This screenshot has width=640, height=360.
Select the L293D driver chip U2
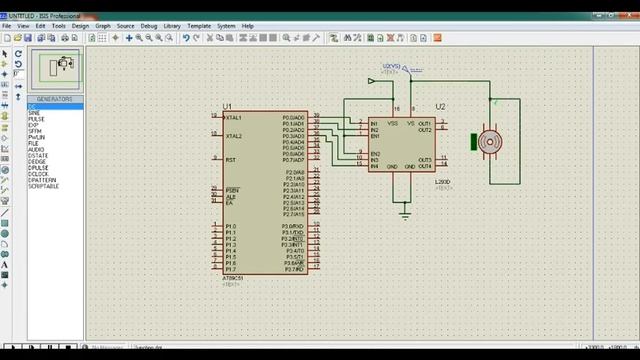tap(402, 145)
